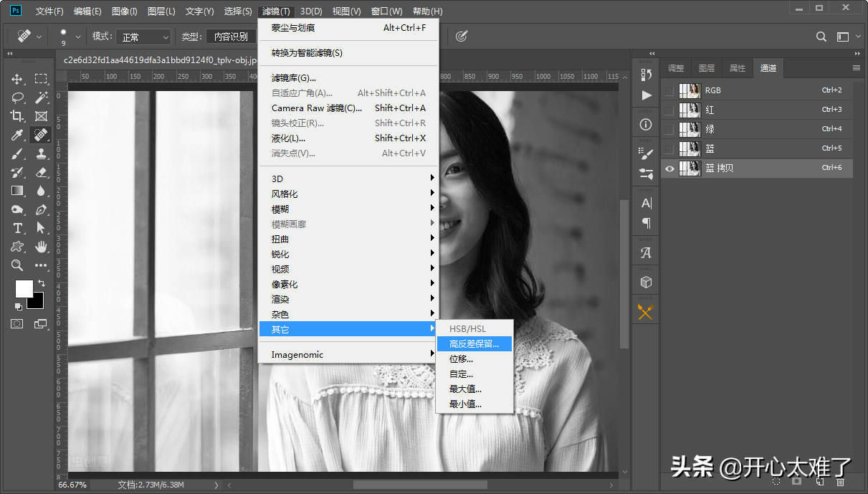Image resolution: width=868 pixels, height=494 pixels.
Task: Expand the 锐化 submenu
Action: (348, 254)
